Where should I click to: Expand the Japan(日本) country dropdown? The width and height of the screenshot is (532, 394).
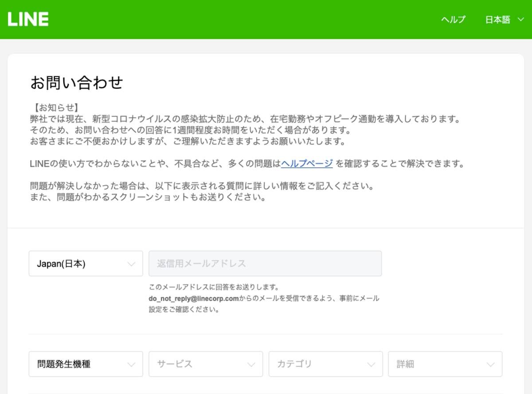86,264
